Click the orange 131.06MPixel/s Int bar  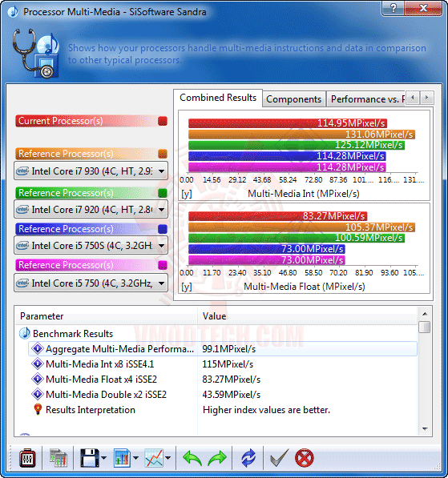301,135
